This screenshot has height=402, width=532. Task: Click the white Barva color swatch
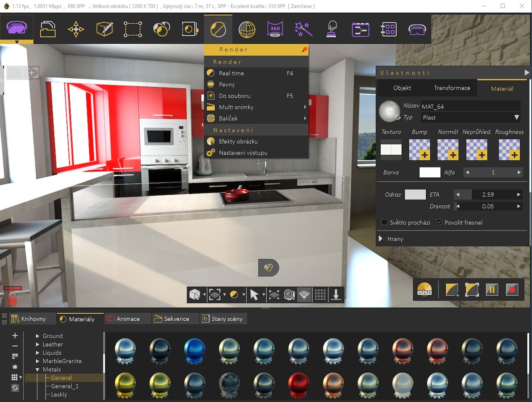point(430,172)
